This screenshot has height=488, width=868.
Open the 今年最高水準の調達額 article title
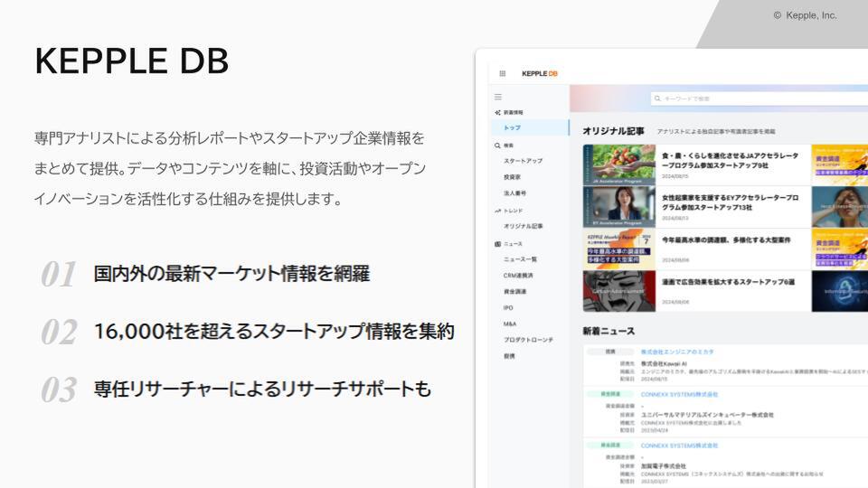tap(726, 240)
